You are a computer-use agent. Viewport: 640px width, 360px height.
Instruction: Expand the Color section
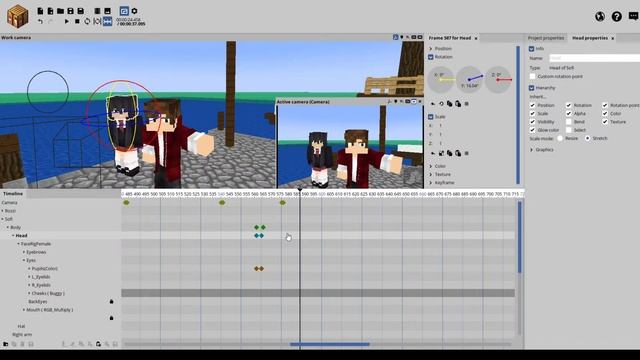coord(431,166)
